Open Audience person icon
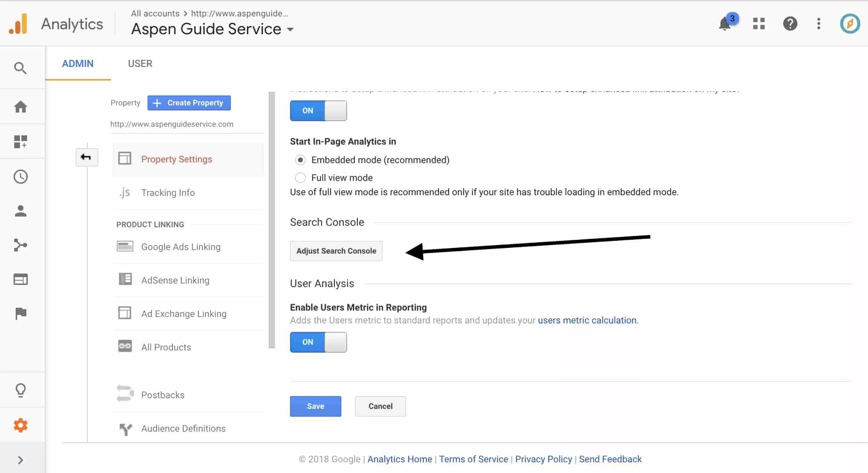 [20, 211]
